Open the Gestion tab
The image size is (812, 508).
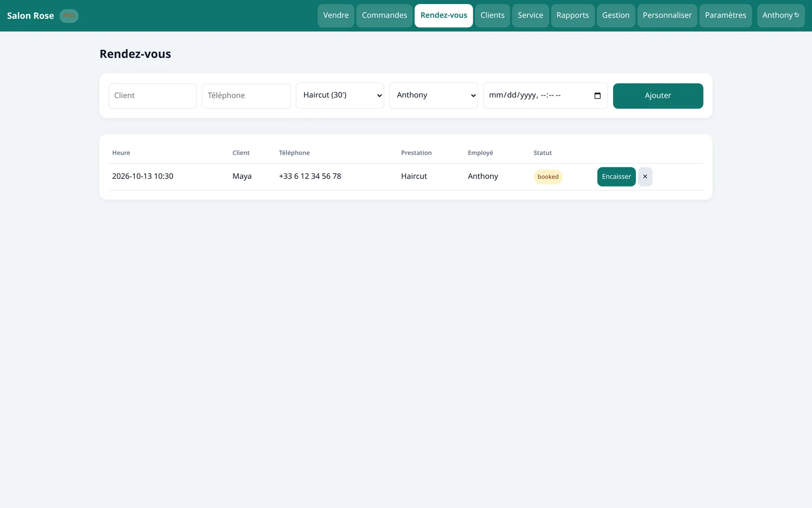(616, 16)
